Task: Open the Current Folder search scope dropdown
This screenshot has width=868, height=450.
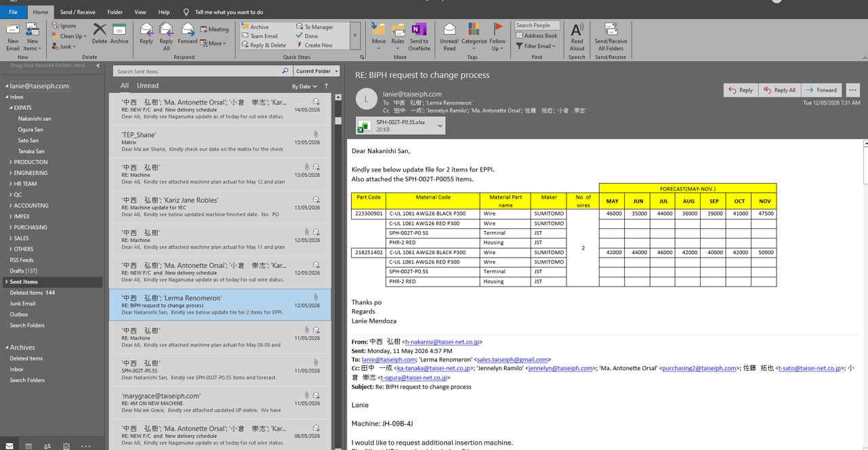Action: 316,71
